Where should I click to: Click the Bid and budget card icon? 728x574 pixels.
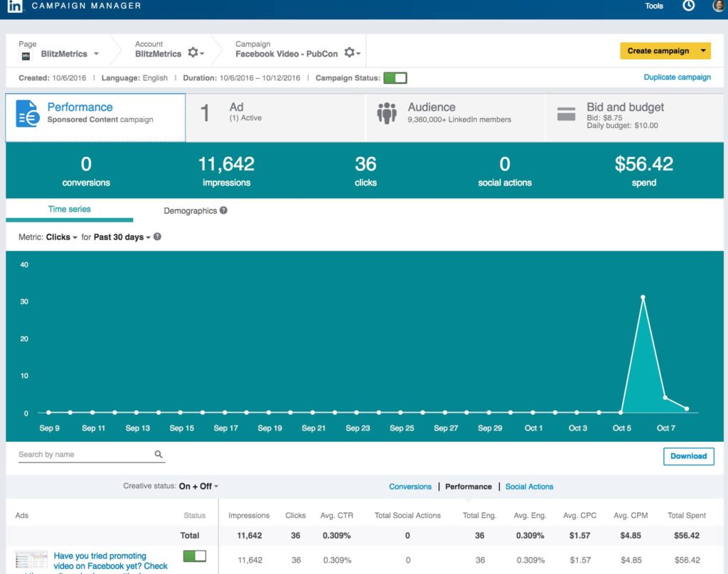(566, 114)
